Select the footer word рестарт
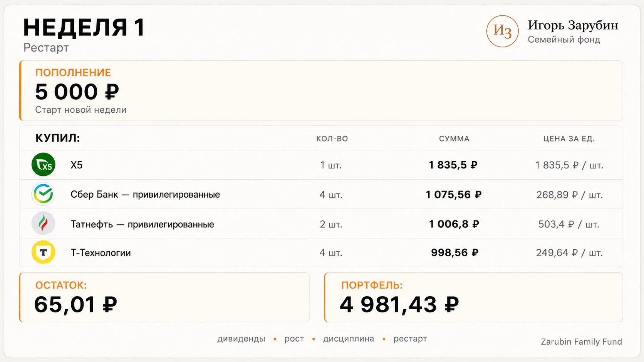Screen dimensions: 644x362 coord(410,339)
